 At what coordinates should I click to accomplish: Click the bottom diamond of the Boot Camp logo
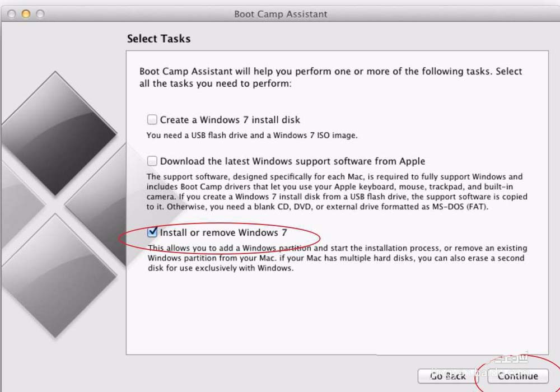coord(57,276)
